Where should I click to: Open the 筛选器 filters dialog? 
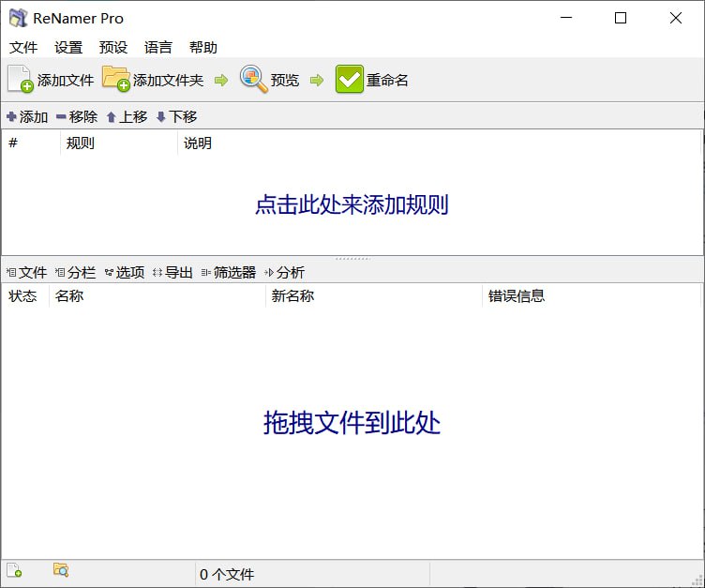[x=229, y=272]
